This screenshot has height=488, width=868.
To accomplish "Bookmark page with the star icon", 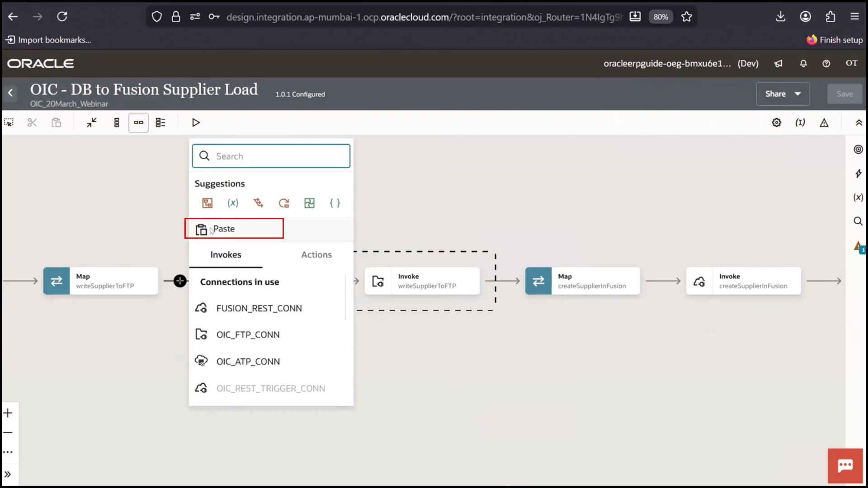I will coord(686,17).
